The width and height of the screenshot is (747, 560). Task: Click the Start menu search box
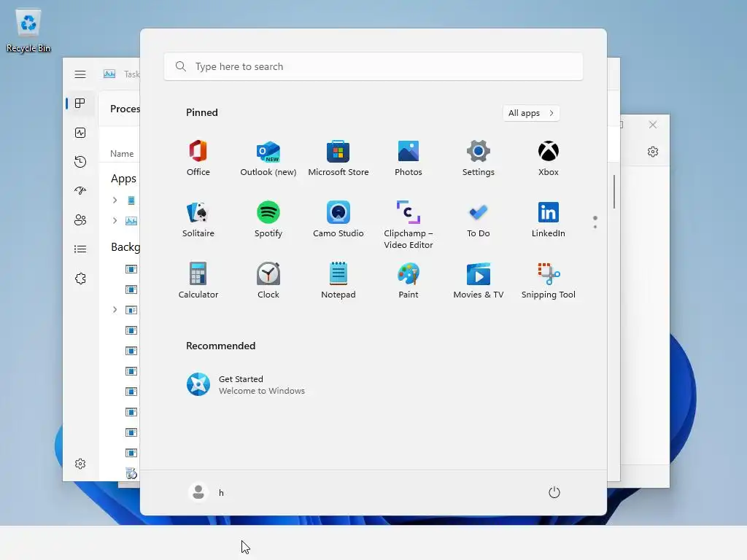373,66
